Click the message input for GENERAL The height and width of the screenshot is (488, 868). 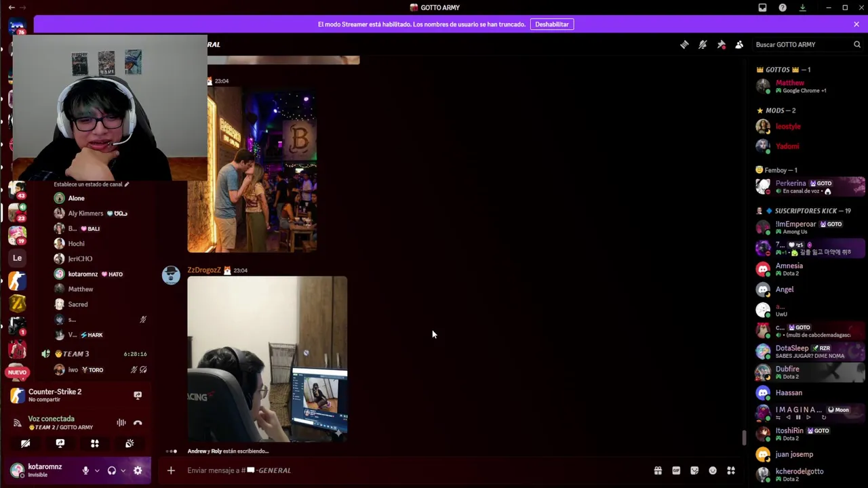pos(414,470)
